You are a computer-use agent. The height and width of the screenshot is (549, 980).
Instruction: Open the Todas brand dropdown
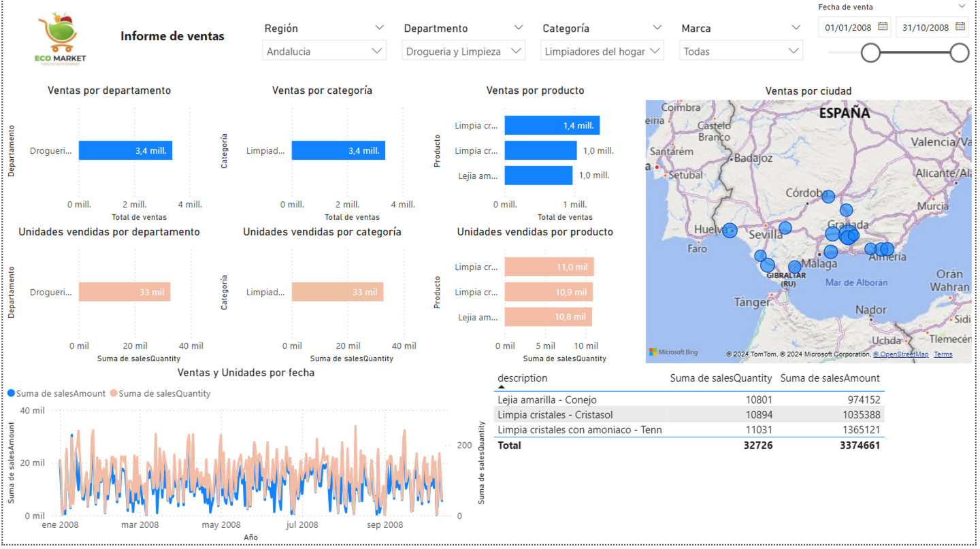741,51
